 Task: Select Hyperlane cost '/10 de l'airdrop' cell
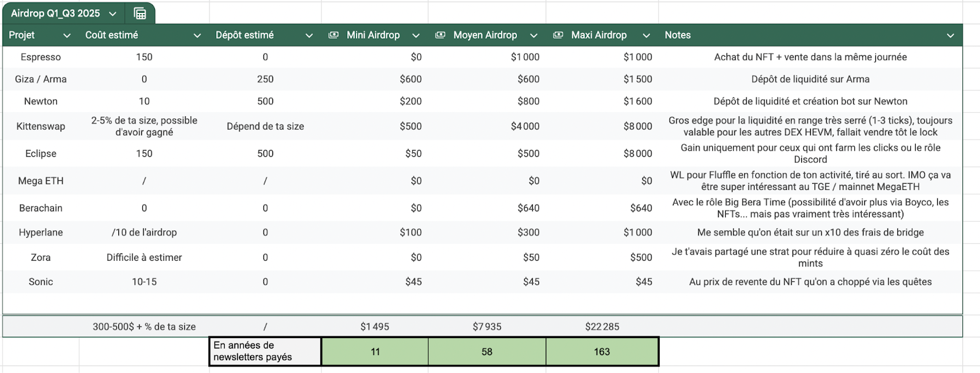coord(145,232)
